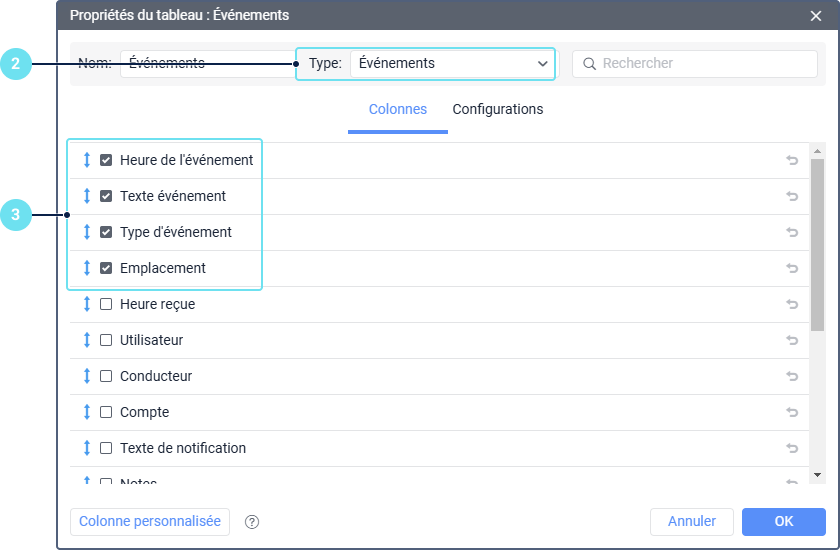
Task: Open the help question mark icon
Action: point(252,522)
